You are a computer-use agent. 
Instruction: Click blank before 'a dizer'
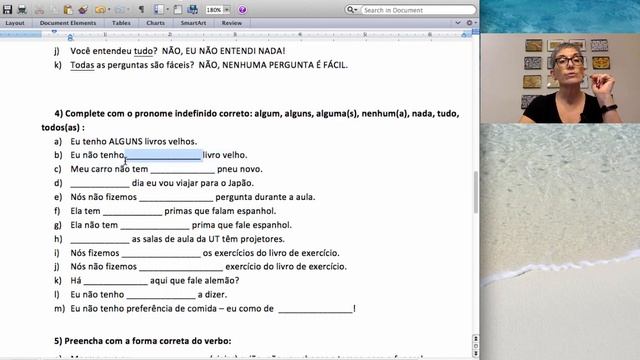161,295
